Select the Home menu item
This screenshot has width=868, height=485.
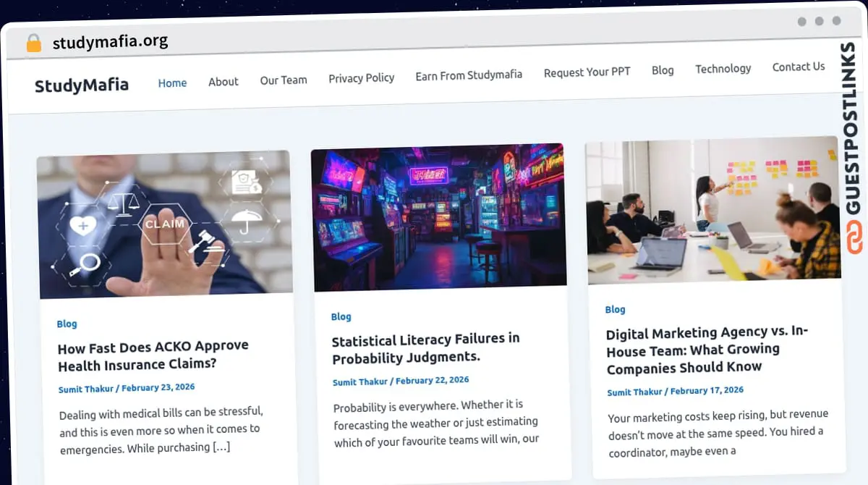[172, 83]
